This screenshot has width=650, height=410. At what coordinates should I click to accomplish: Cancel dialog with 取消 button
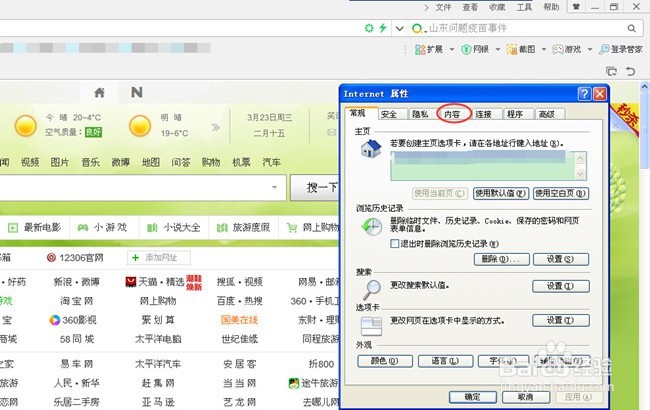[x=526, y=397]
